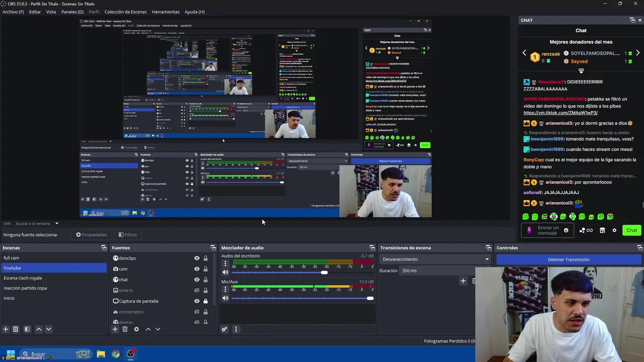Show the ome tv source

[197, 290]
